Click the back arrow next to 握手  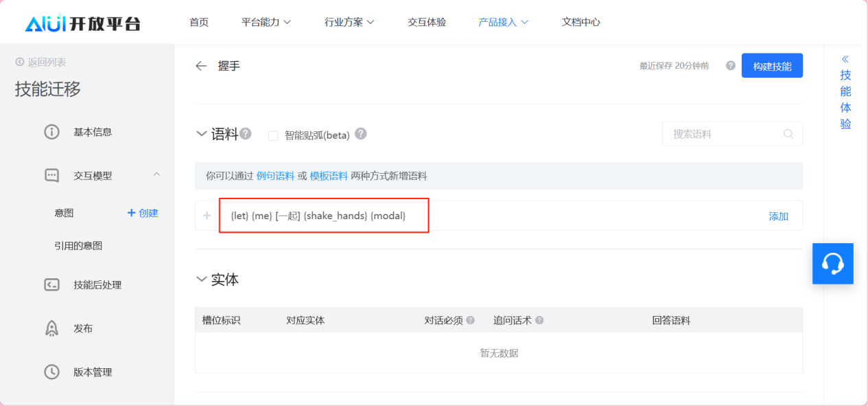tap(201, 66)
